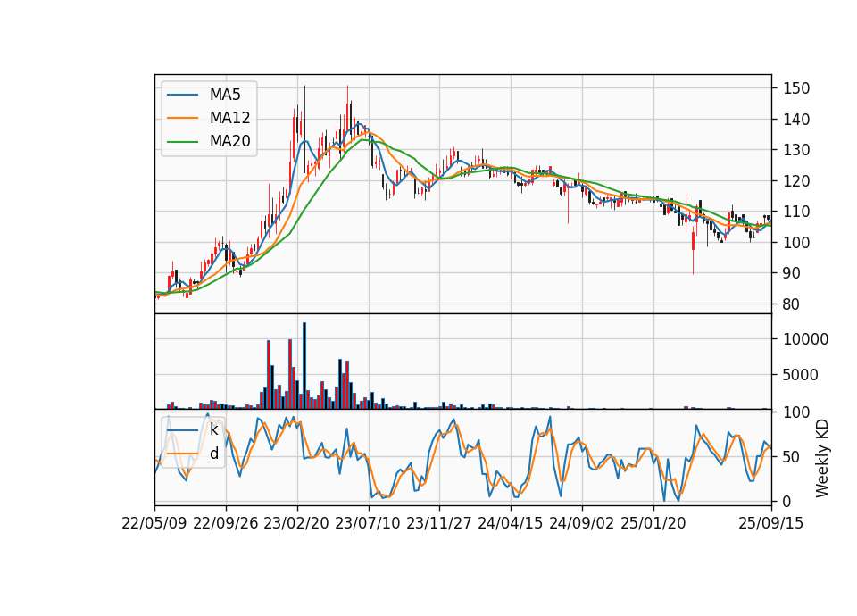
Task: Click the d legend label
Action: point(213,454)
